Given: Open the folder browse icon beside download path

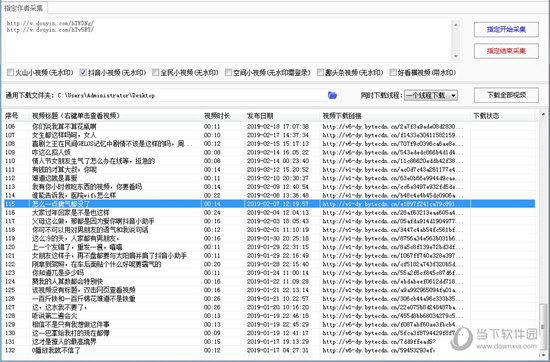Looking at the screenshot, I should point(332,95).
